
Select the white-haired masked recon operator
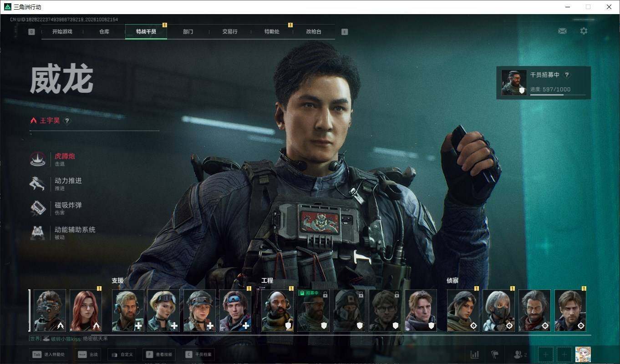(499, 310)
